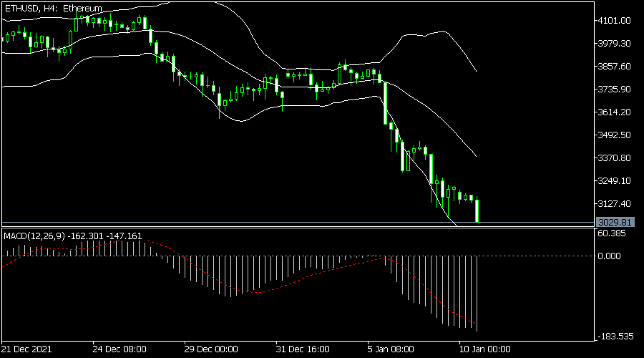This screenshot has width=644, height=358.
Task: Click the last candlestick on the chart
Action: coord(477,211)
